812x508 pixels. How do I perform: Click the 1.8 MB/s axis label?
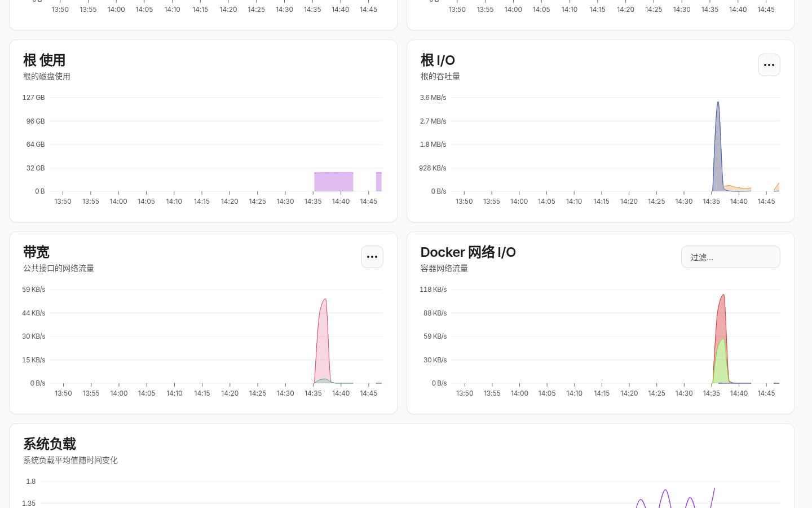433,144
